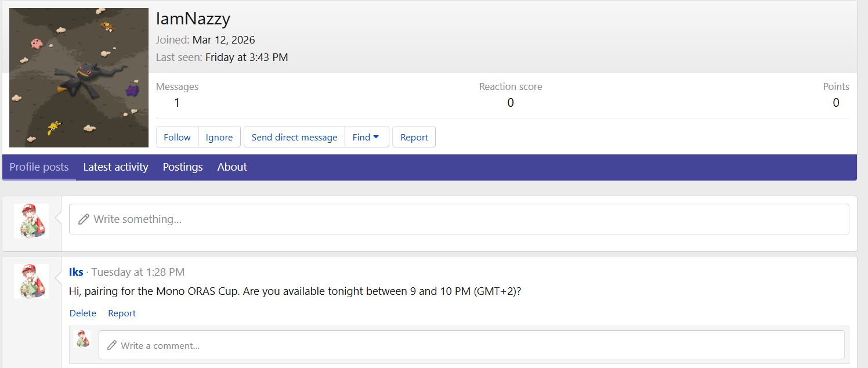This screenshot has width=868, height=368.
Task: Click the Write something input box
Action: 458,219
